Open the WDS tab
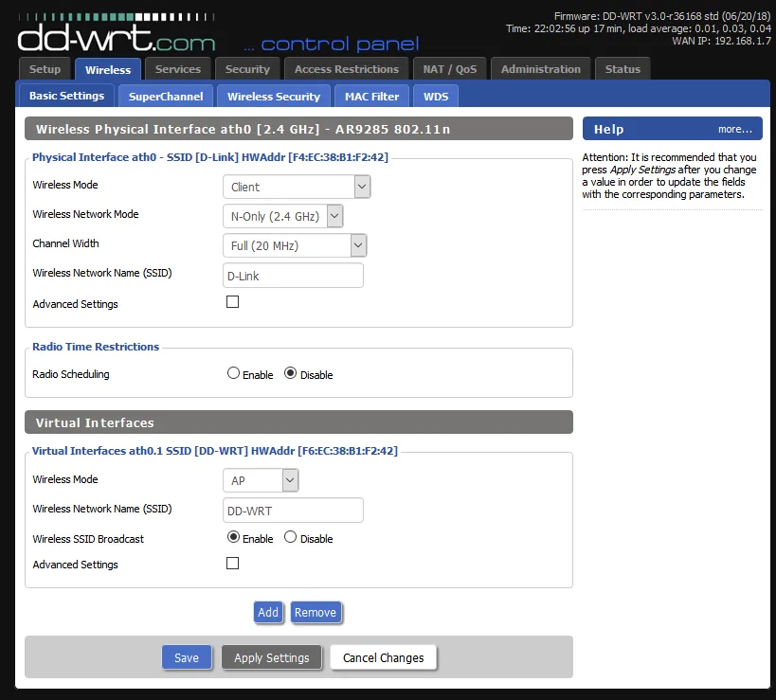 pos(435,96)
